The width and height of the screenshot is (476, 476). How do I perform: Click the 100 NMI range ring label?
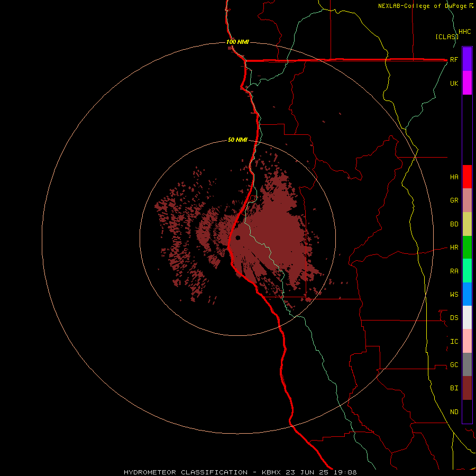pos(237,42)
